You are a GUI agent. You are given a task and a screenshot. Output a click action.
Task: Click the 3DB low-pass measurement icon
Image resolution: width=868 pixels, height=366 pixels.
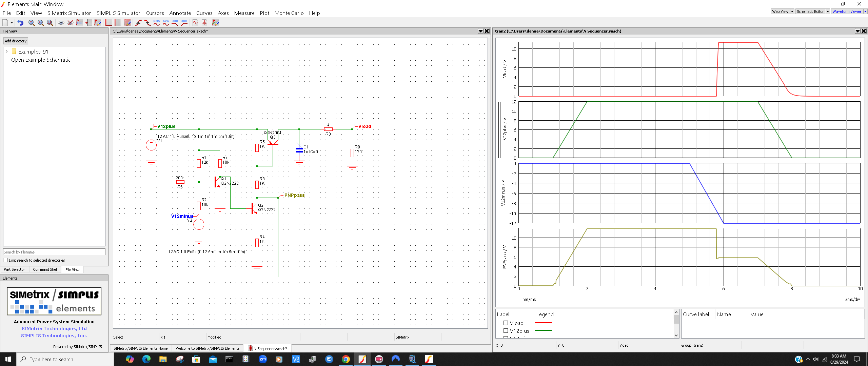pyautogui.click(x=175, y=23)
